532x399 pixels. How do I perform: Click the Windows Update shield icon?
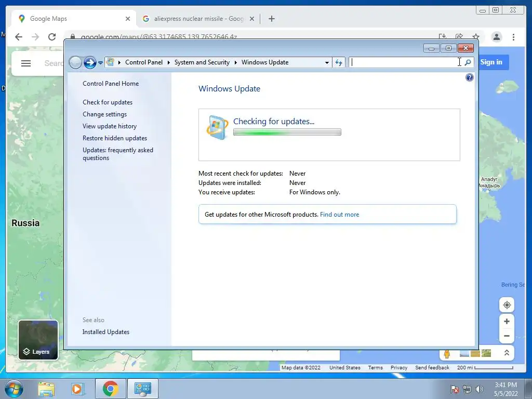pos(217,128)
